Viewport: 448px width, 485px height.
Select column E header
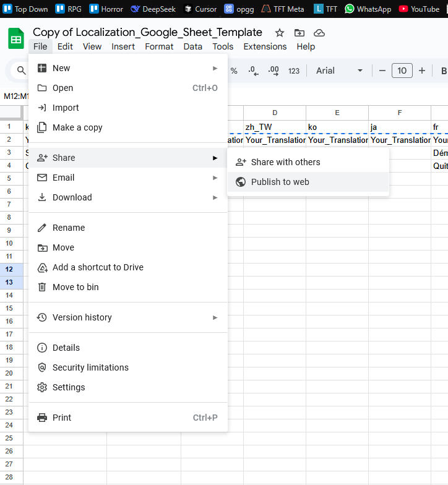tap(337, 113)
